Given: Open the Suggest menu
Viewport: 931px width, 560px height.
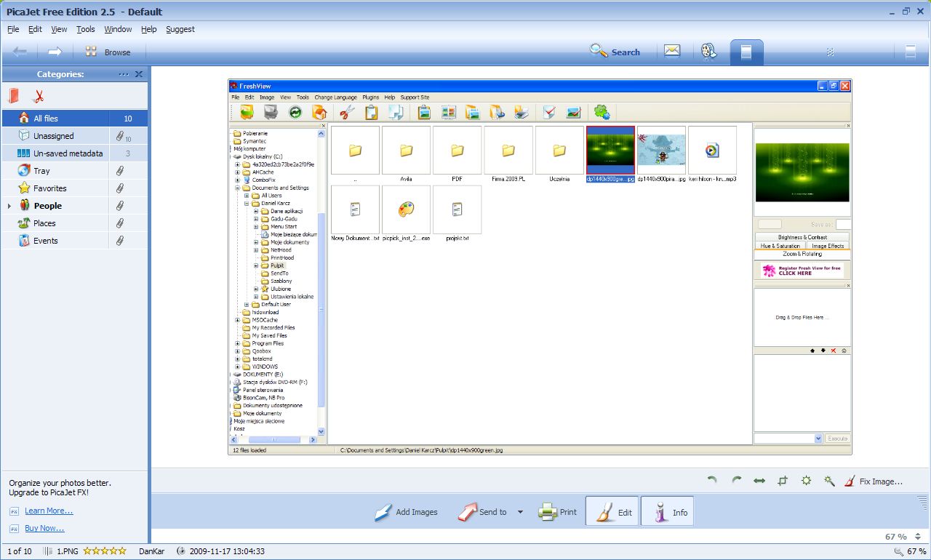Looking at the screenshot, I should click(x=180, y=29).
